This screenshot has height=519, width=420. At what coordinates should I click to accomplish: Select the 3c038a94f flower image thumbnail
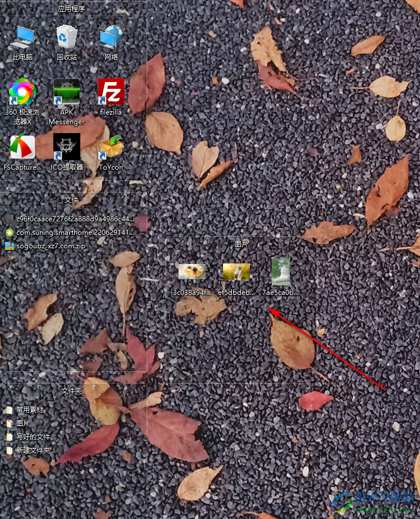(x=192, y=272)
